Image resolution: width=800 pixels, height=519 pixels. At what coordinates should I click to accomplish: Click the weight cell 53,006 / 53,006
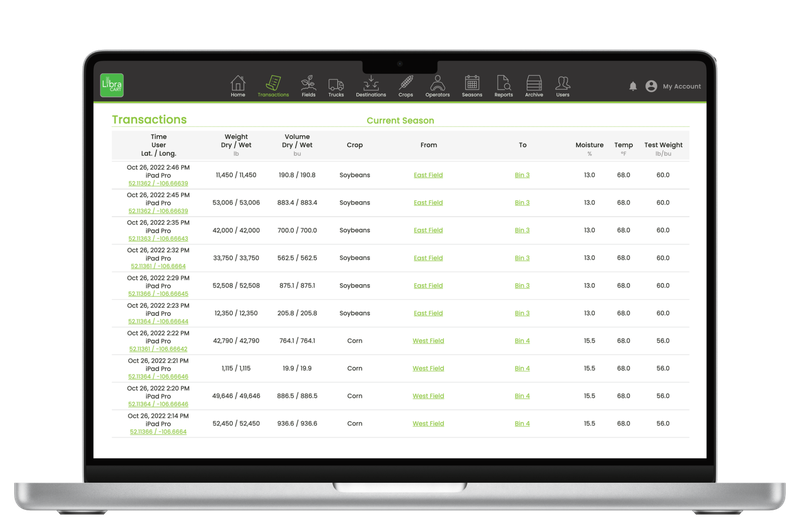(236, 203)
